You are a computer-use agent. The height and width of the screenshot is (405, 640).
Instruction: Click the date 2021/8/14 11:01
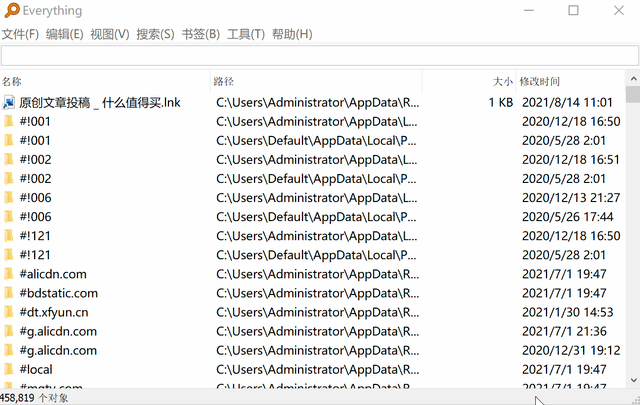click(x=567, y=102)
